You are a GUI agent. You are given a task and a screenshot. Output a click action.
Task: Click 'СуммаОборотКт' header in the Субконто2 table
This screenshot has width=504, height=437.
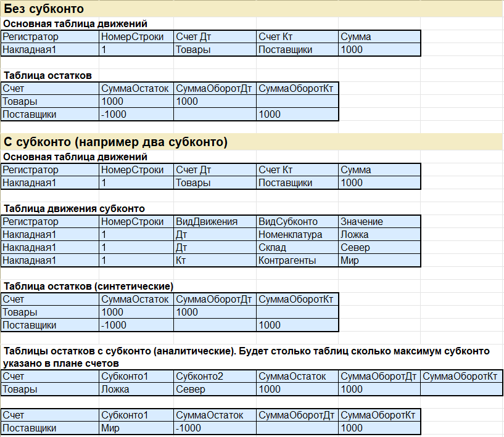[x=461, y=377]
